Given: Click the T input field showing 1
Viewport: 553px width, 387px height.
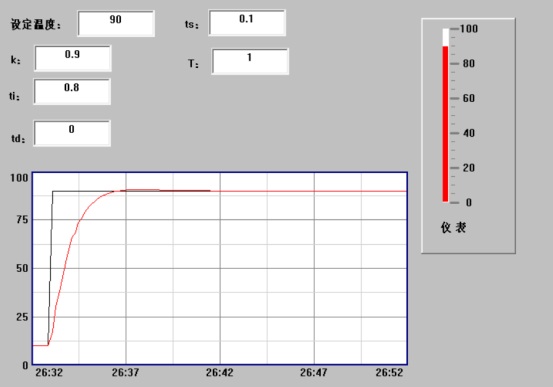Looking at the screenshot, I should 250,61.
